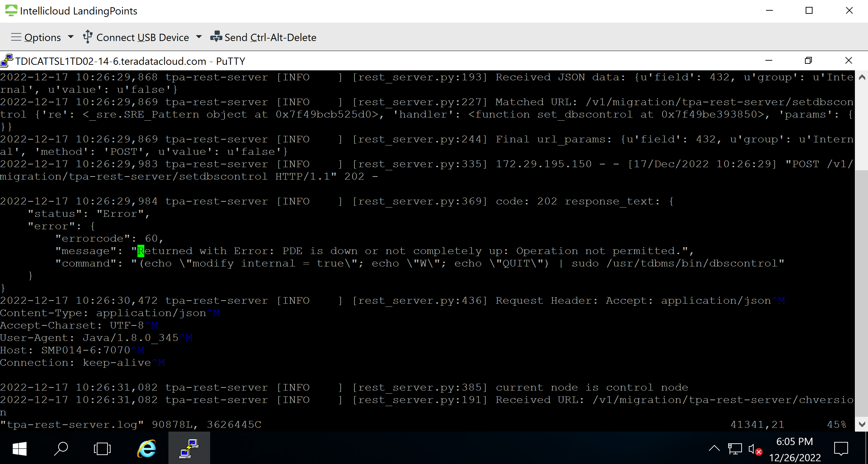Click the "tpa-rest-server.log" status line filename
The height and width of the screenshot is (464, 868).
click(x=72, y=425)
